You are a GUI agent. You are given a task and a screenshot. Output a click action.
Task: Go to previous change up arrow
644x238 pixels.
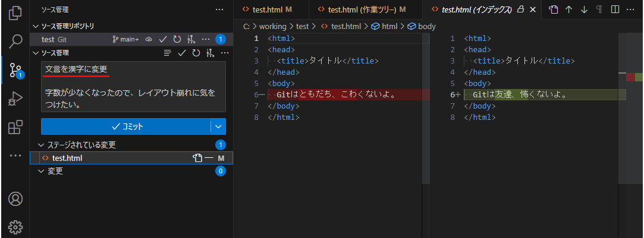tap(569, 9)
